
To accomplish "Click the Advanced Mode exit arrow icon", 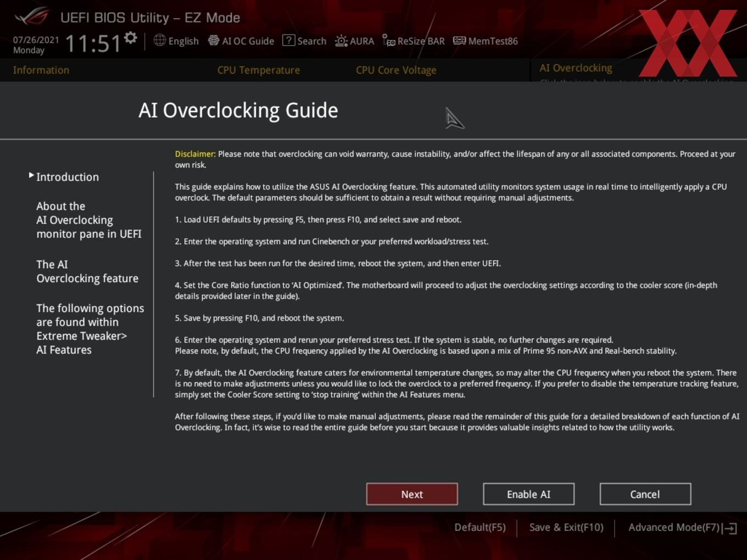I will coord(730,528).
